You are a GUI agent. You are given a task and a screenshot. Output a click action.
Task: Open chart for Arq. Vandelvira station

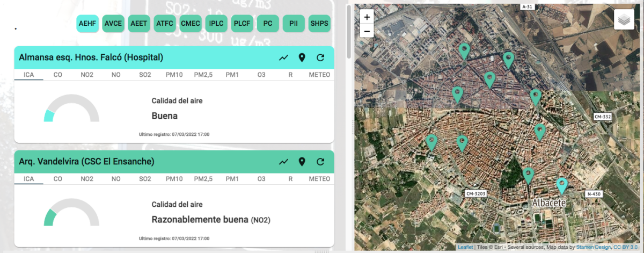284,162
